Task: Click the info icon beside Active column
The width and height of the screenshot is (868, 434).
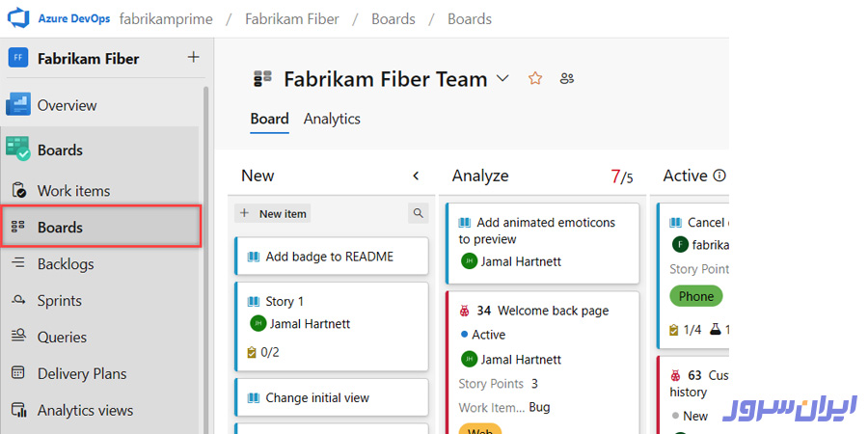Action: coord(719,176)
